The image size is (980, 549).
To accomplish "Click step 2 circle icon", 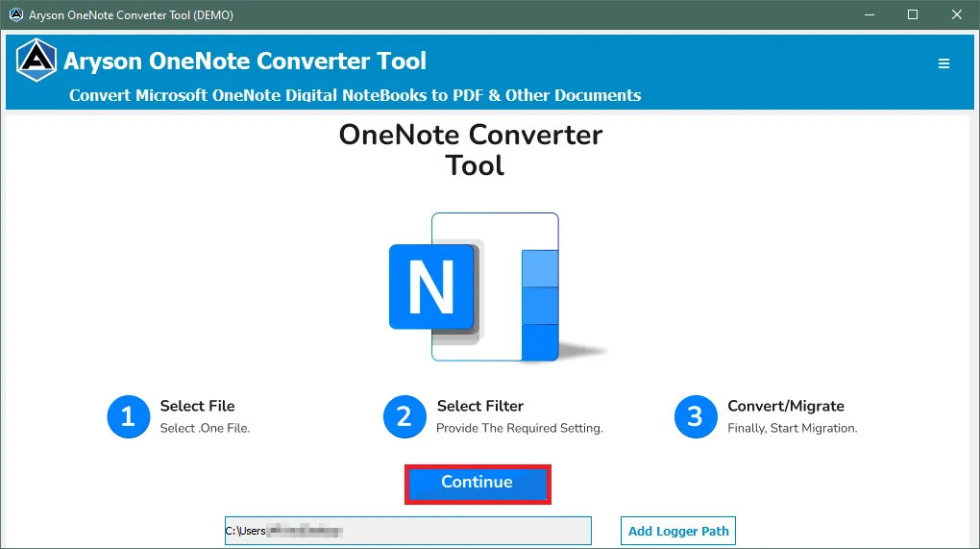I will point(404,416).
